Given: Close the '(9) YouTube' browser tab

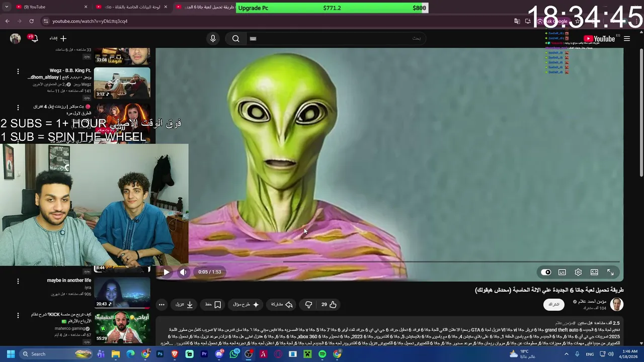Looking at the screenshot, I should (86, 7).
